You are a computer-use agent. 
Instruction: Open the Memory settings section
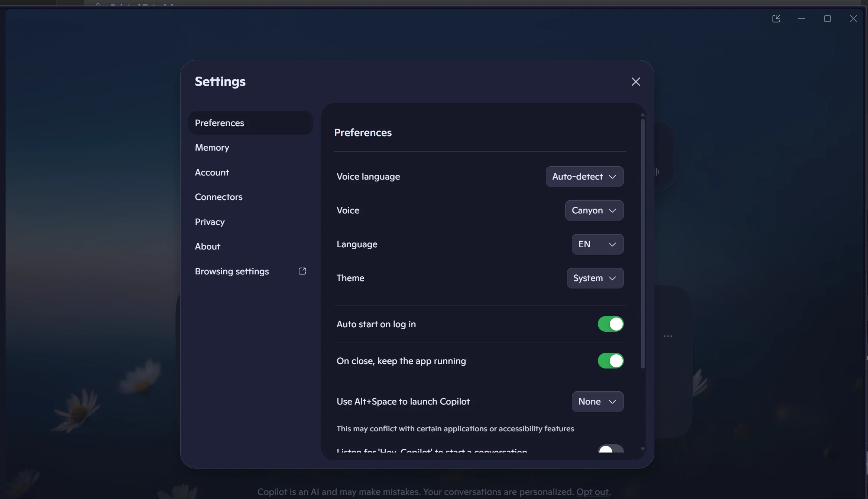(x=250, y=148)
